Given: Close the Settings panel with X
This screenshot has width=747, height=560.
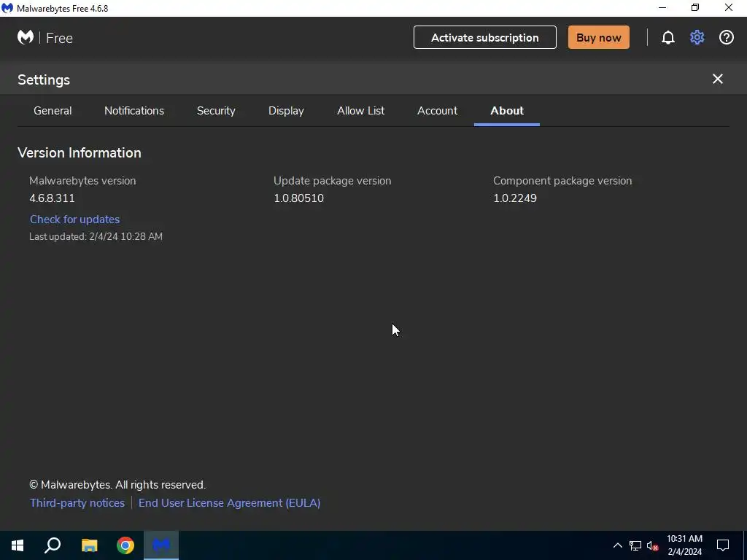Looking at the screenshot, I should pyautogui.click(x=718, y=79).
